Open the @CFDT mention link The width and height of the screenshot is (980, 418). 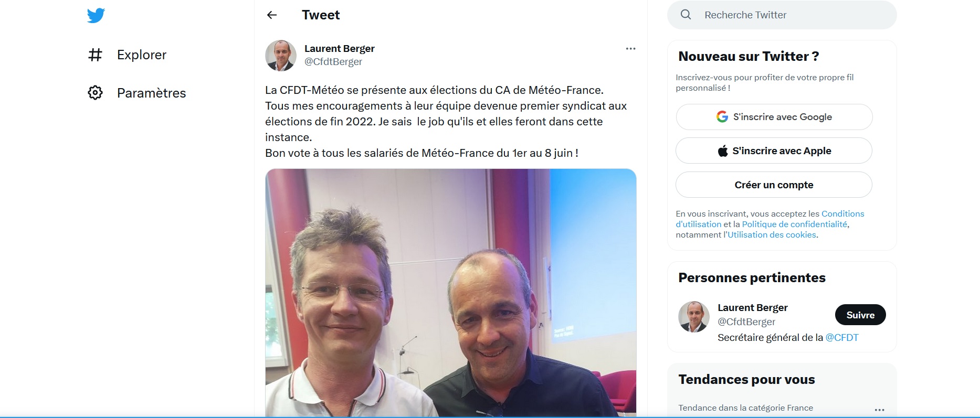click(x=842, y=338)
